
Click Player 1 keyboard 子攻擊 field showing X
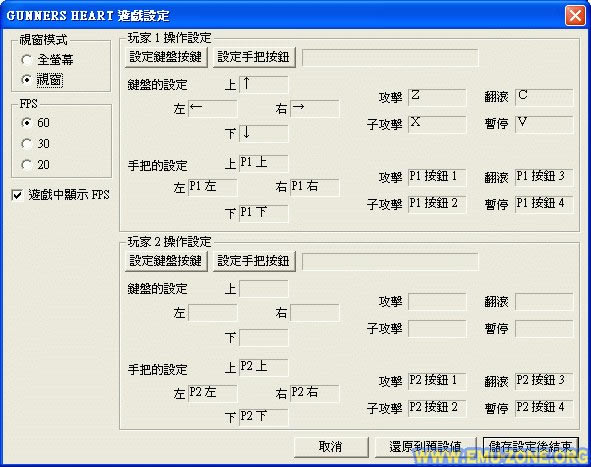click(437, 124)
